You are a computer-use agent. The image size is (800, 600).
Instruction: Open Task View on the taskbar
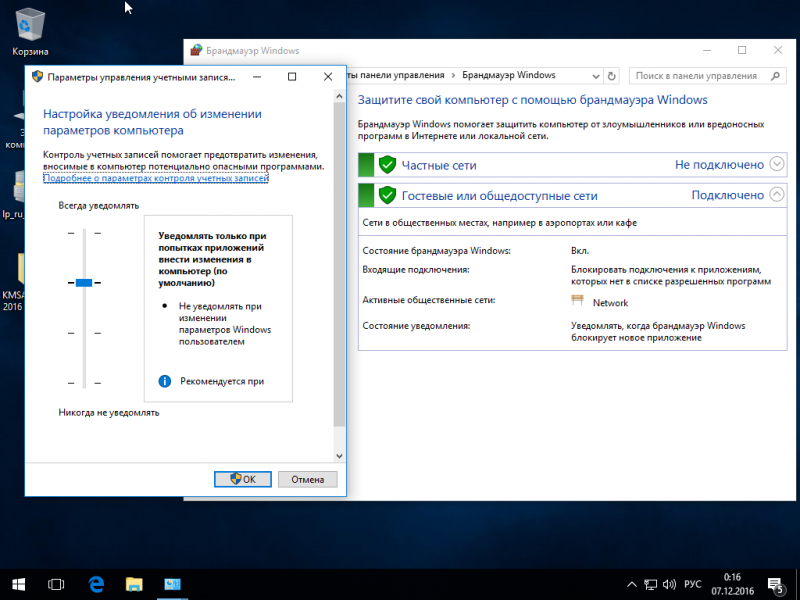pyautogui.click(x=56, y=584)
